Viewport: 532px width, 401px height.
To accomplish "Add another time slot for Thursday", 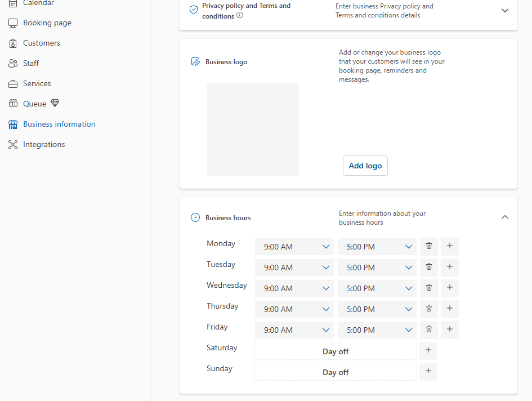I will (450, 309).
